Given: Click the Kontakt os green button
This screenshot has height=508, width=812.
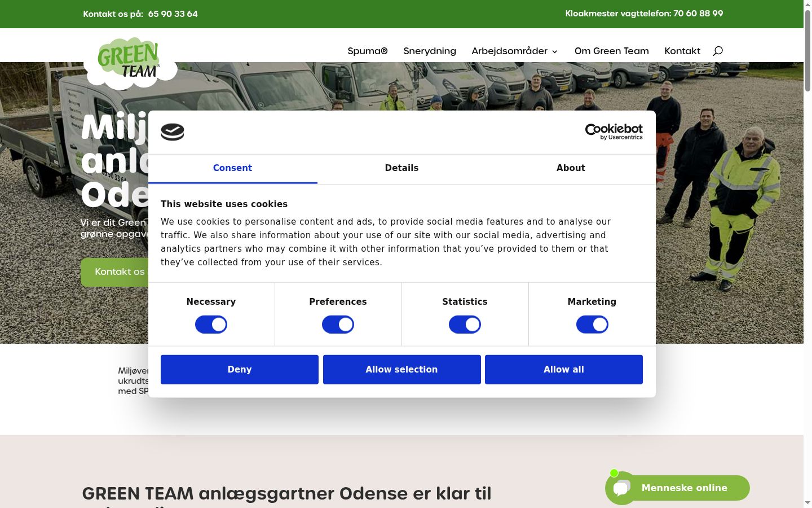Looking at the screenshot, I should coord(116,272).
